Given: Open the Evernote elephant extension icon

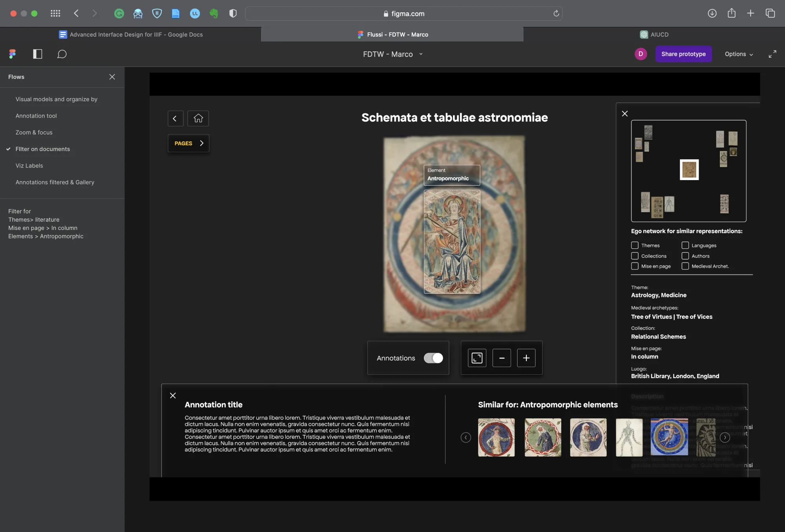Looking at the screenshot, I should tap(214, 14).
